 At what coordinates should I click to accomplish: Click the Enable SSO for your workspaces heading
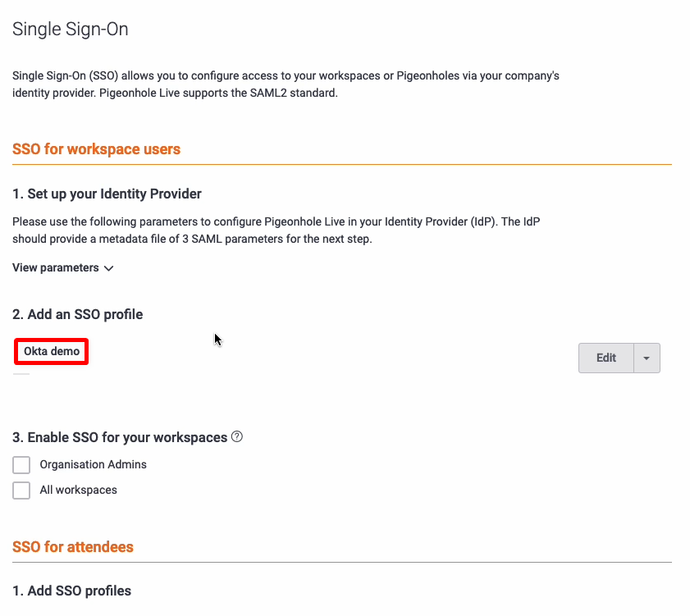(x=120, y=437)
